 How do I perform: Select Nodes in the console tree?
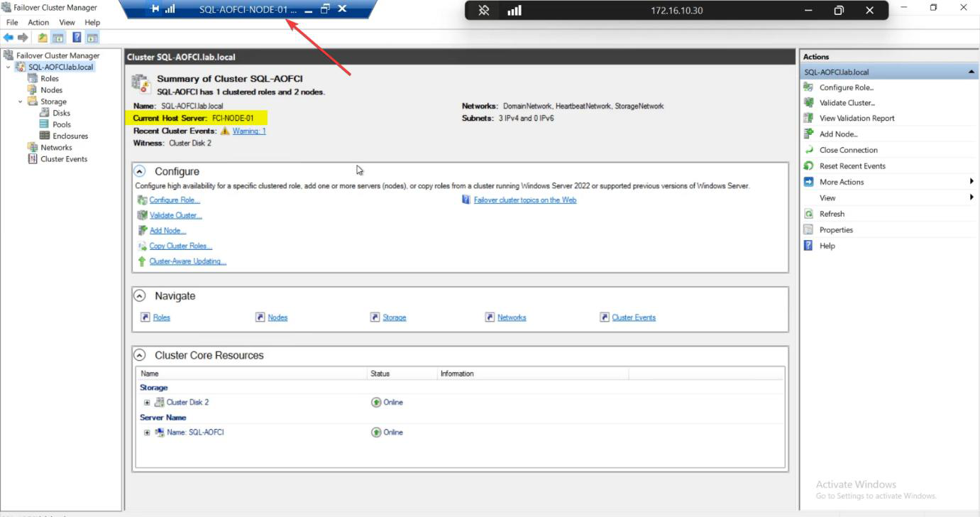pos(52,90)
